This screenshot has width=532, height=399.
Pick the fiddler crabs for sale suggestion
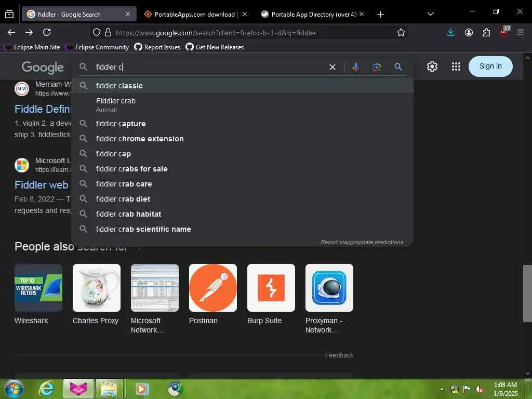click(242, 169)
